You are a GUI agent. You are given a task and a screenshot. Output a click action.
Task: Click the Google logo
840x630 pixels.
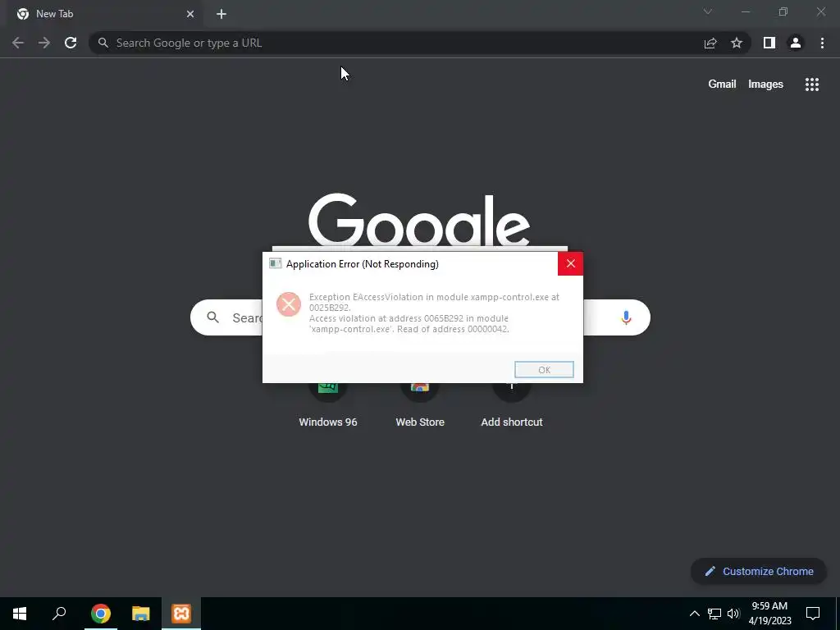pyautogui.click(x=419, y=220)
